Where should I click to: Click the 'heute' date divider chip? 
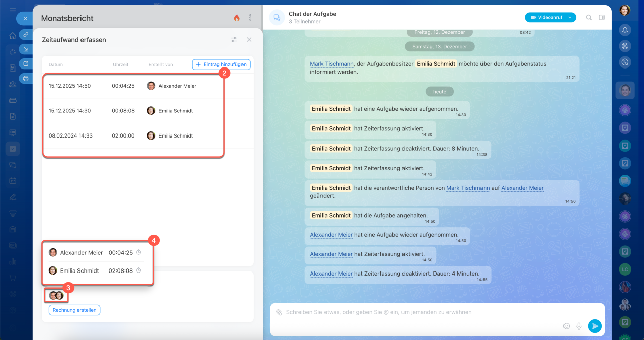(x=440, y=92)
